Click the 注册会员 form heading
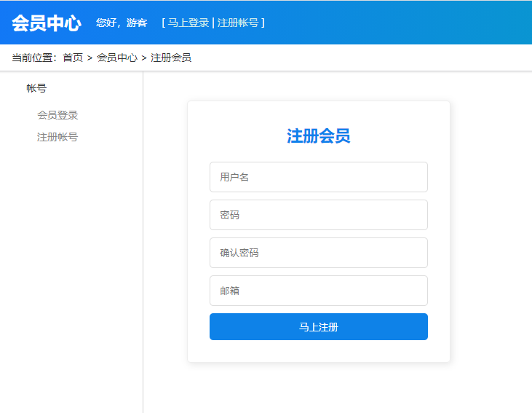This screenshot has width=532, height=413. [x=318, y=136]
